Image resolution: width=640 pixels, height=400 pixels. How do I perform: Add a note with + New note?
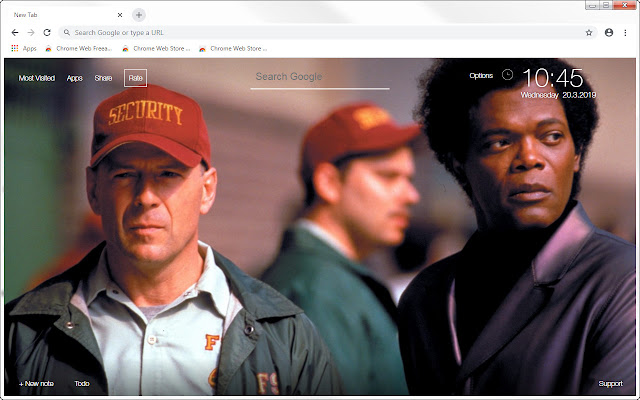point(36,384)
